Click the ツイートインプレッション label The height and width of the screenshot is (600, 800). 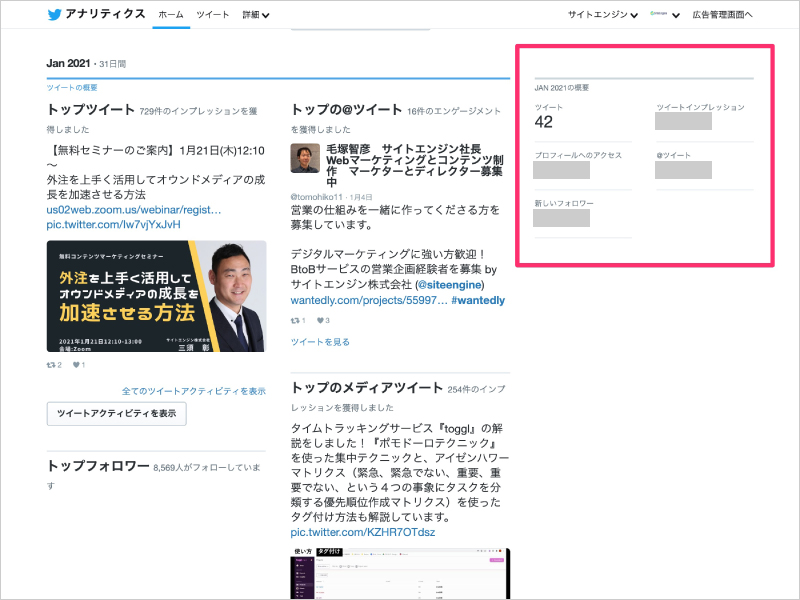(701, 107)
